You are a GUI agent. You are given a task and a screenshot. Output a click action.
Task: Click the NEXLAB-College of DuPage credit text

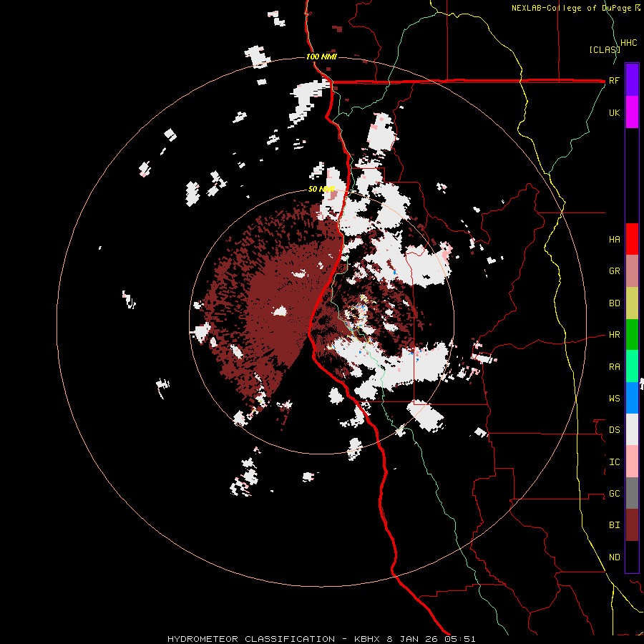point(576,8)
